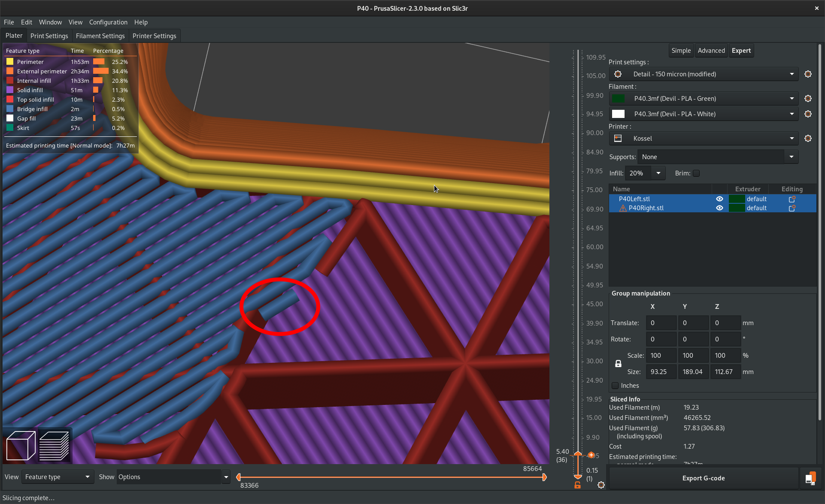Open printer settings gear next to Kossel
Viewport: 825px width, 504px height.
click(x=808, y=139)
